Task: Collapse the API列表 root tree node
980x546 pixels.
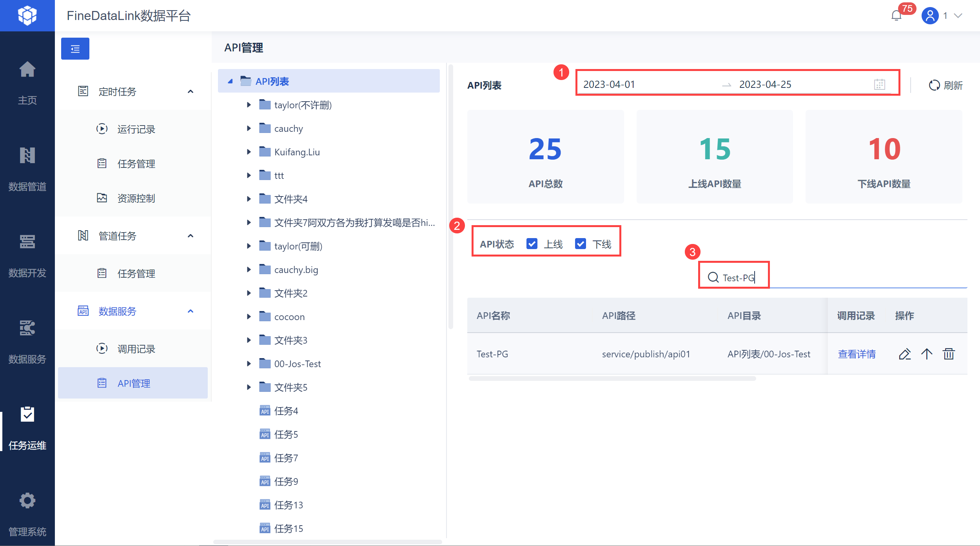Action: tap(230, 81)
